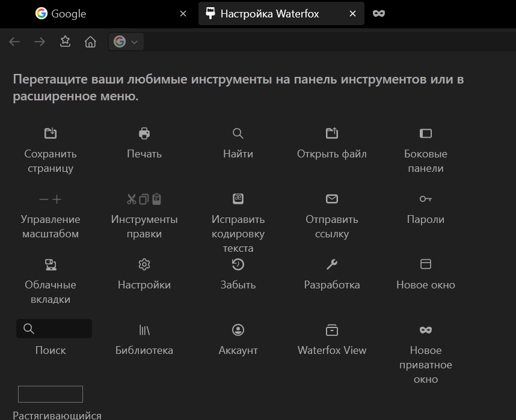The width and height of the screenshot is (516, 420).
Task: Click the Аккаунт label
Action: [238, 350]
